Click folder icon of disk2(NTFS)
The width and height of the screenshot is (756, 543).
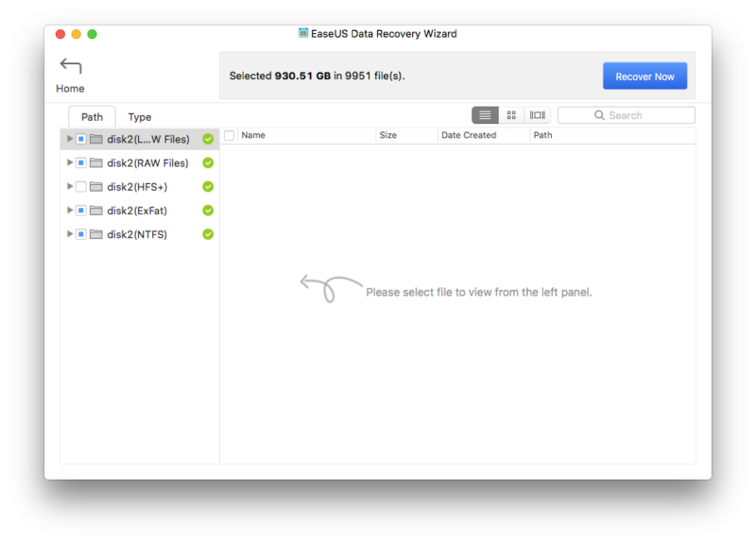pyautogui.click(x=96, y=234)
